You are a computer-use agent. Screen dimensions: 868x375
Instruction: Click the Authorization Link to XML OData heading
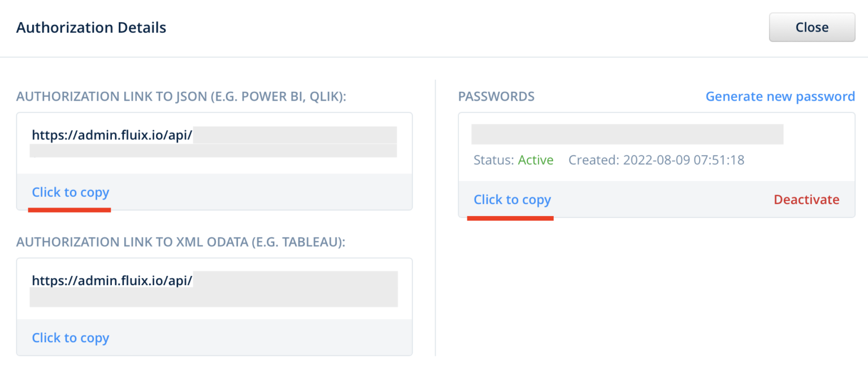click(x=181, y=242)
